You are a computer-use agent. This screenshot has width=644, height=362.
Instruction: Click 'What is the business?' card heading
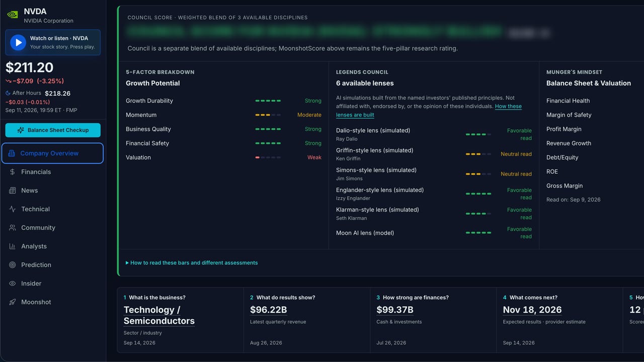click(x=157, y=298)
